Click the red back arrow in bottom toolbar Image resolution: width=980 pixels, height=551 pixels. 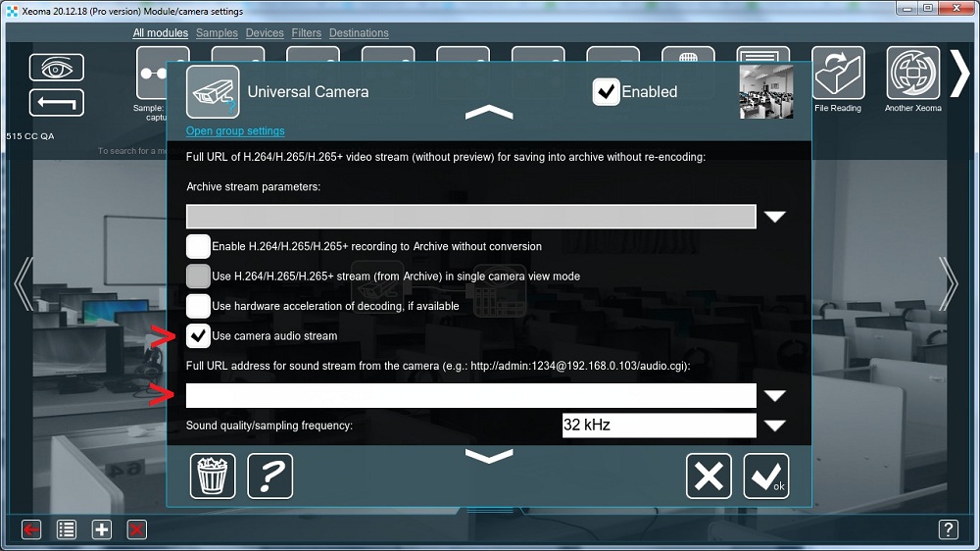31,529
